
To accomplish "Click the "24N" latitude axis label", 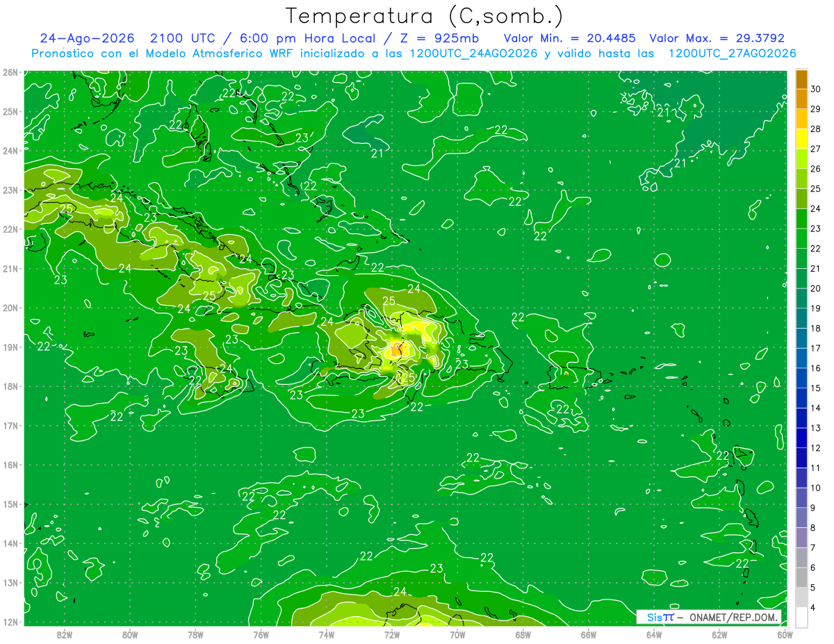I will (10, 151).
